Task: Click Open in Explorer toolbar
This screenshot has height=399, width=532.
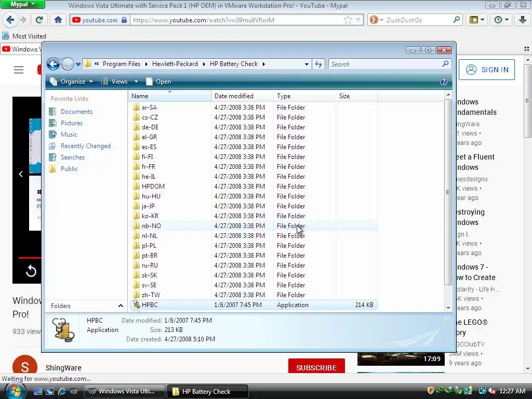Action: (158, 82)
